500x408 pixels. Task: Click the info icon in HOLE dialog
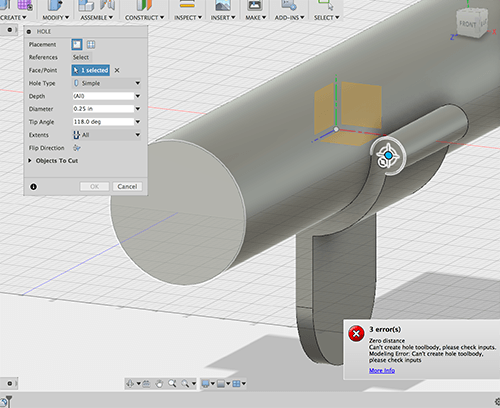tap(33, 187)
